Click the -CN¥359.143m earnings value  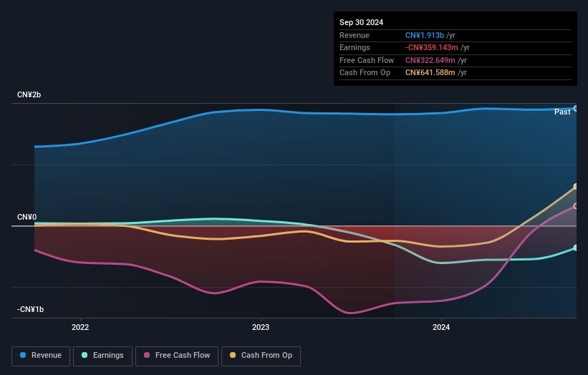(x=432, y=47)
